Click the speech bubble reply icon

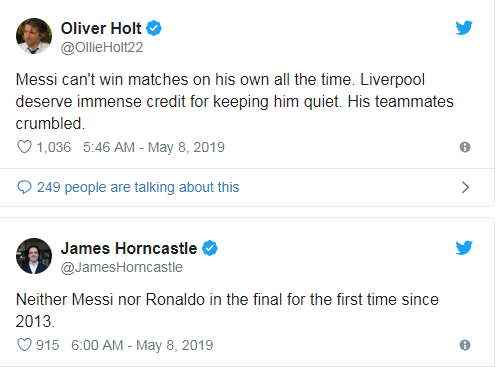pyautogui.click(x=24, y=187)
